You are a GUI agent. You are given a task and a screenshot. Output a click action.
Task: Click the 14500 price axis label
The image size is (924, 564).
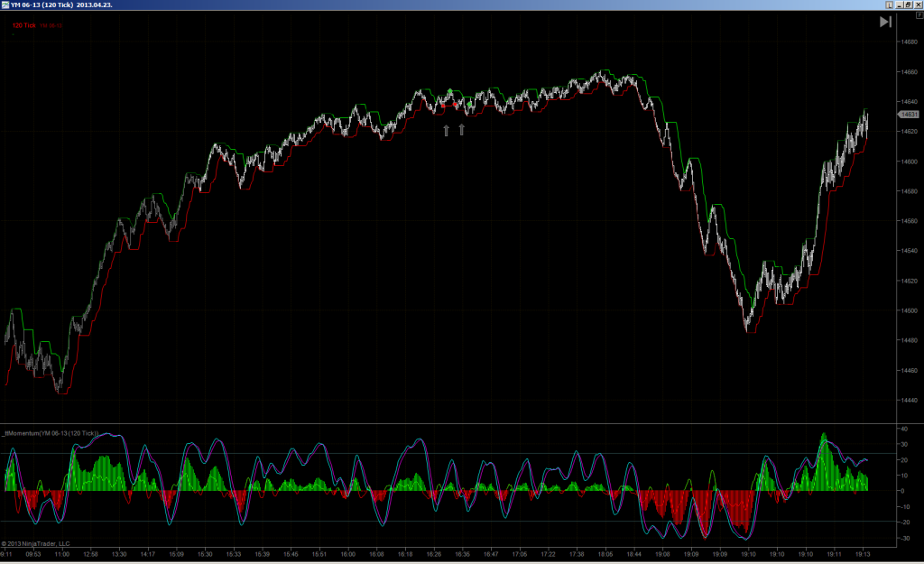click(909, 310)
